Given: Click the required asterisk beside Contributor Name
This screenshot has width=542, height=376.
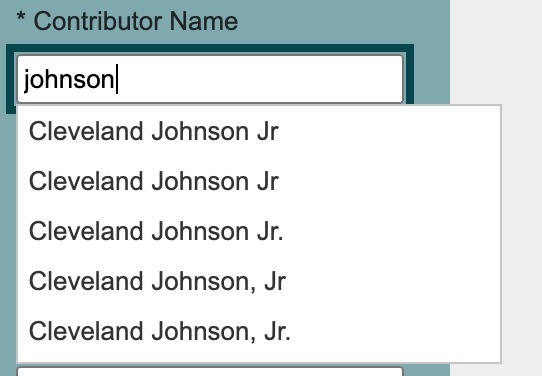Looking at the screenshot, I should 21,17.
